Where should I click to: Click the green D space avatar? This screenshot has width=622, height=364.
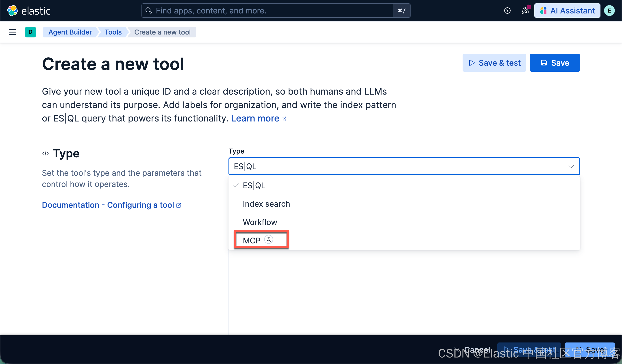tap(30, 32)
